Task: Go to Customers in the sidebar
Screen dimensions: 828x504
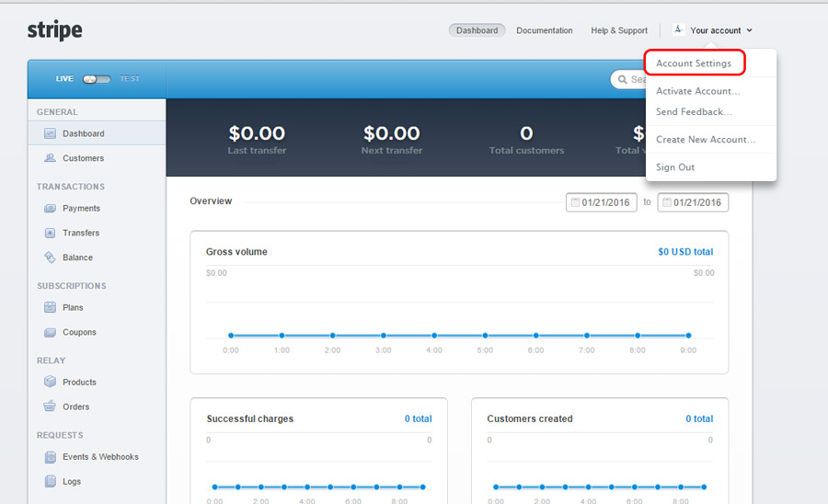Action: [x=83, y=158]
